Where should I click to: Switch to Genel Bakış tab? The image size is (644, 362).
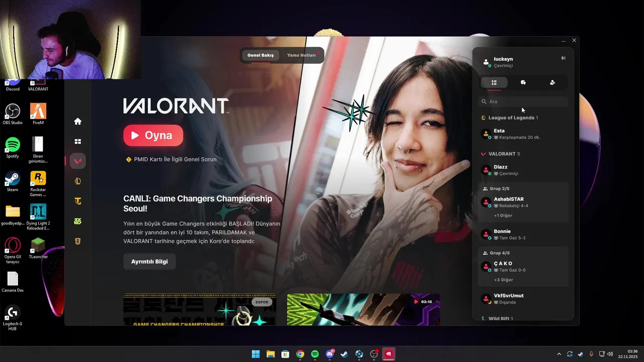click(x=261, y=55)
